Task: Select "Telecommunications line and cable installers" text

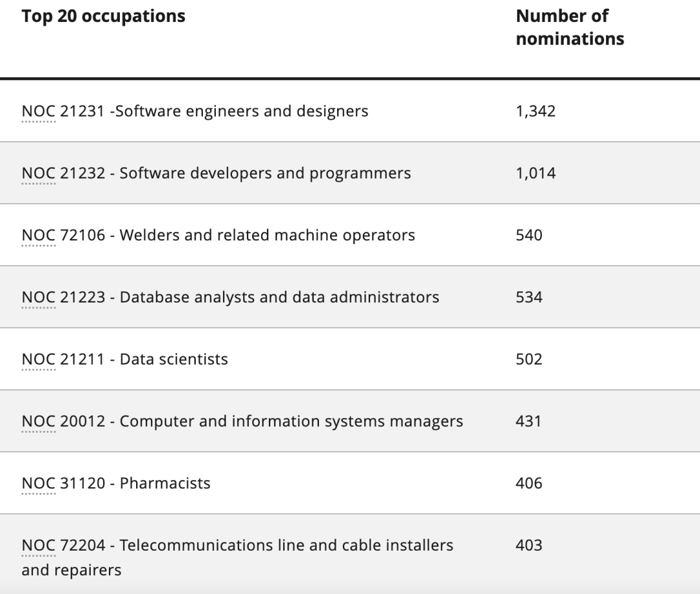Action: click(286, 545)
